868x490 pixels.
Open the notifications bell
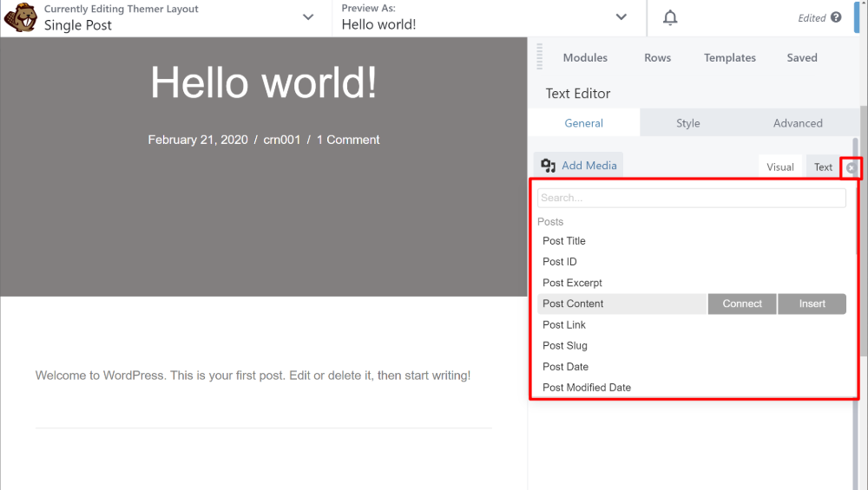pyautogui.click(x=670, y=17)
